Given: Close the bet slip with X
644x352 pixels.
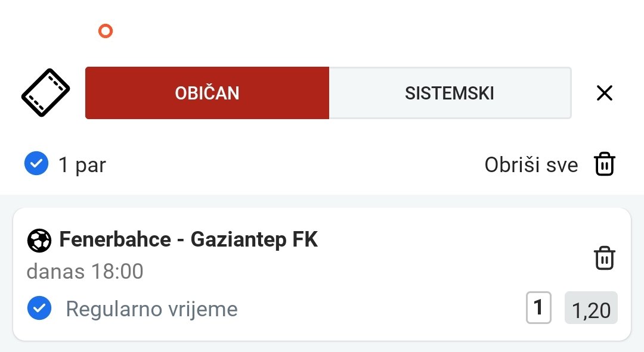Looking at the screenshot, I should coord(605,93).
